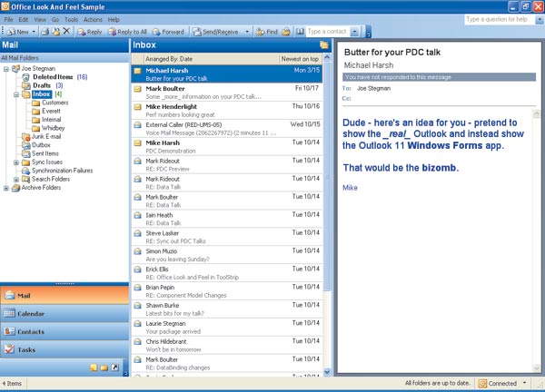545x392 pixels.
Task: Open the Tools menu
Action: (x=70, y=19)
